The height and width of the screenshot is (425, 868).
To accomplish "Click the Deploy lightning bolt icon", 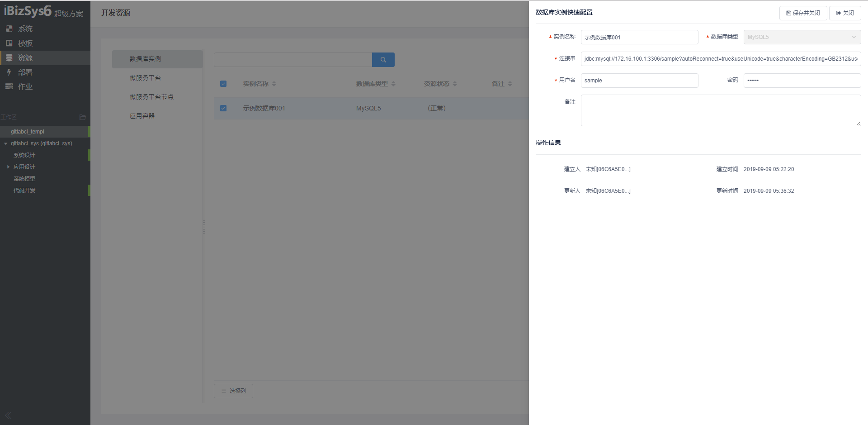I will tap(9, 72).
